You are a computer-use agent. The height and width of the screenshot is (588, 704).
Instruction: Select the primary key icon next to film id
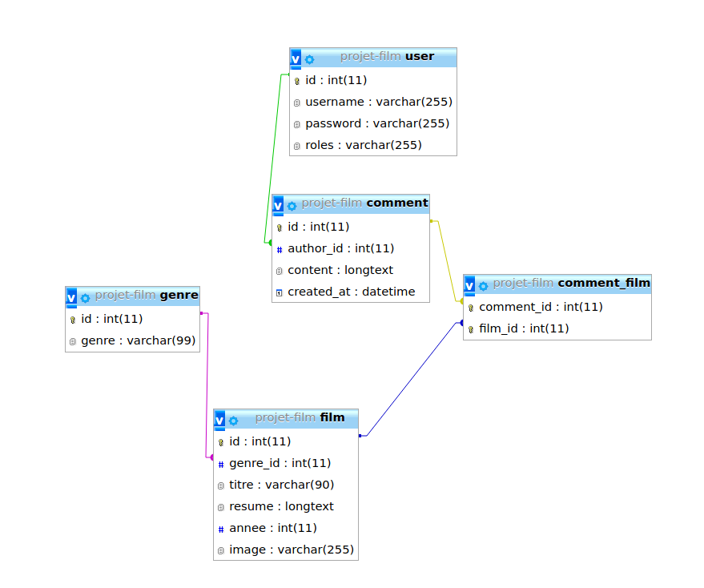[219, 441]
